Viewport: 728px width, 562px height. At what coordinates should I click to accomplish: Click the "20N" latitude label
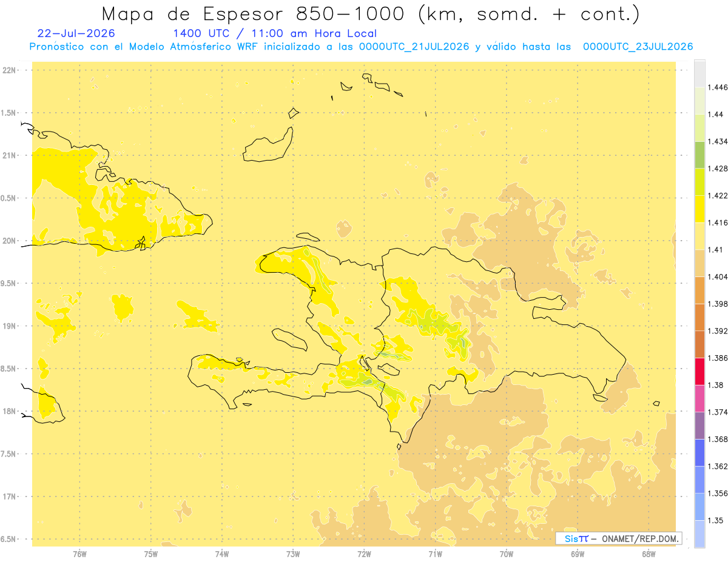tap(9, 241)
